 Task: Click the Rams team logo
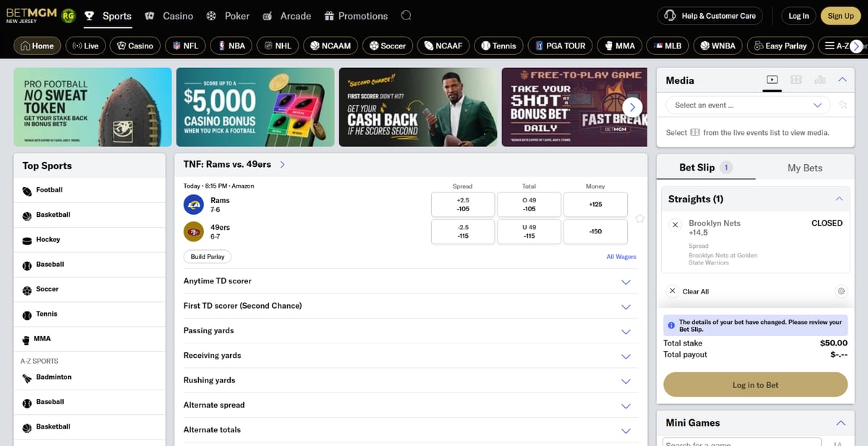(194, 205)
